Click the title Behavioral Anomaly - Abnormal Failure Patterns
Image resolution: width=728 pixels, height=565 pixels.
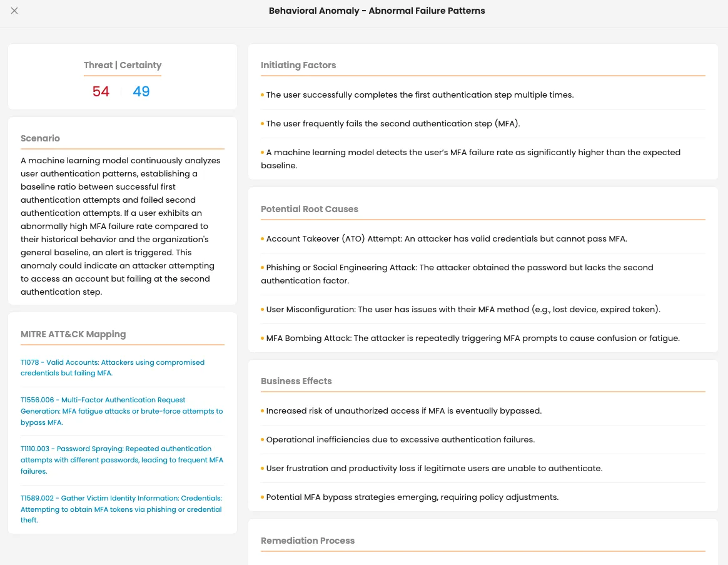pos(377,11)
